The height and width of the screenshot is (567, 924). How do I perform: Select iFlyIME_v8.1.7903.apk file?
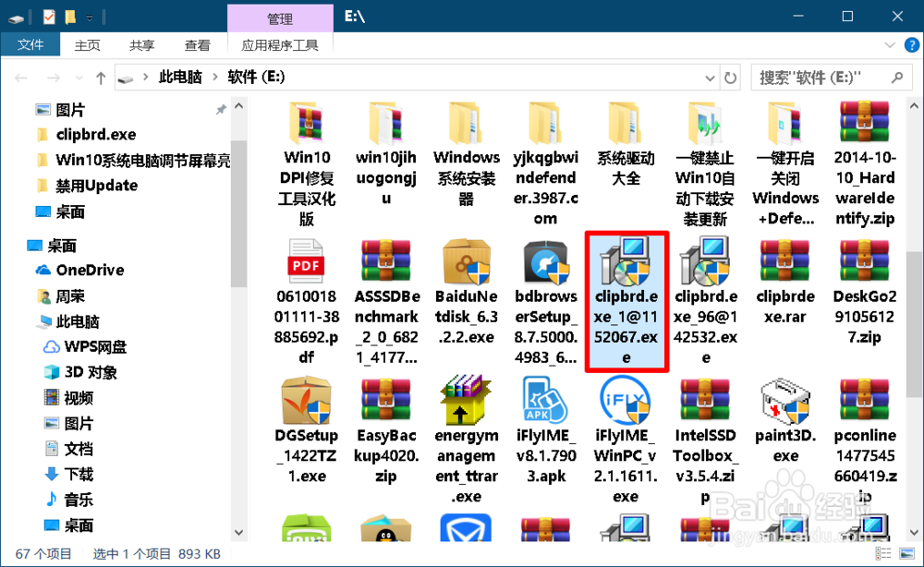tap(546, 430)
